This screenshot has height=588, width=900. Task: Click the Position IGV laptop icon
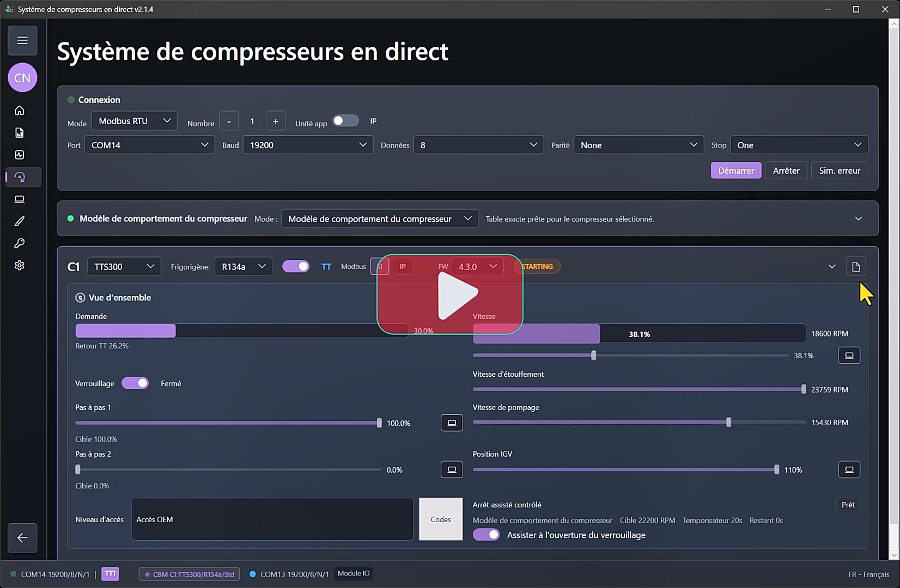coord(849,470)
